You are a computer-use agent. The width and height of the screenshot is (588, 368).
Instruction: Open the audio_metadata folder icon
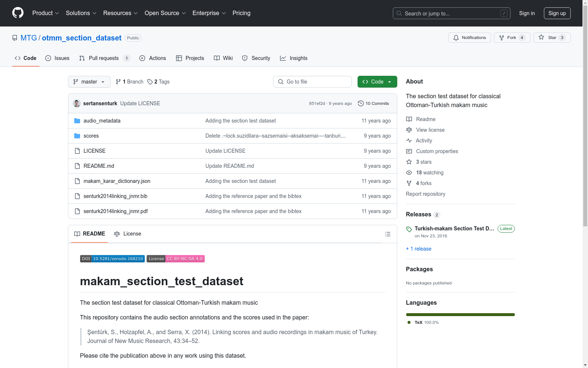77,121
